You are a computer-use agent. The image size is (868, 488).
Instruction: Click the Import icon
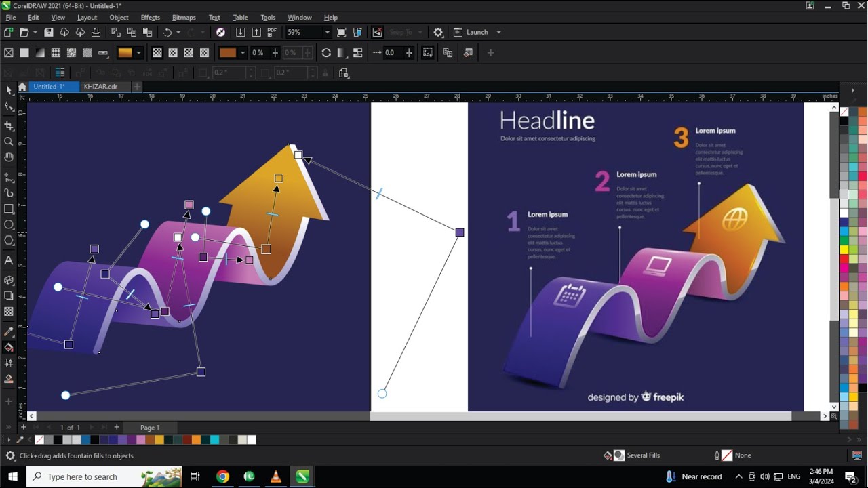pos(241,32)
